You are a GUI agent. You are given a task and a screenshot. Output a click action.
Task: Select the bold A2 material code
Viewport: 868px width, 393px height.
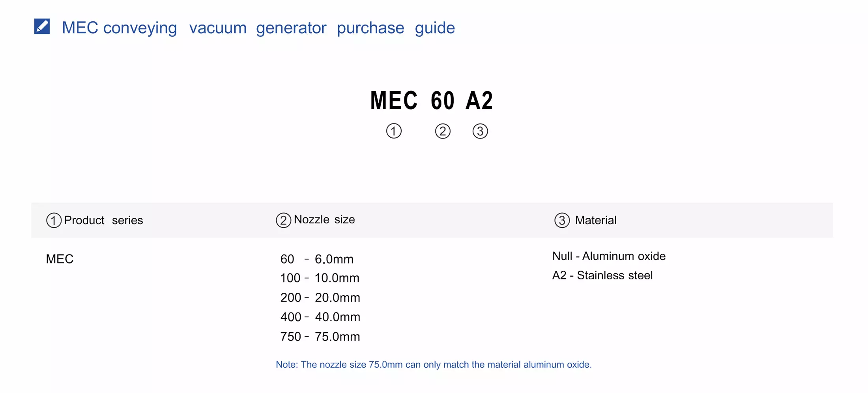(x=479, y=100)
